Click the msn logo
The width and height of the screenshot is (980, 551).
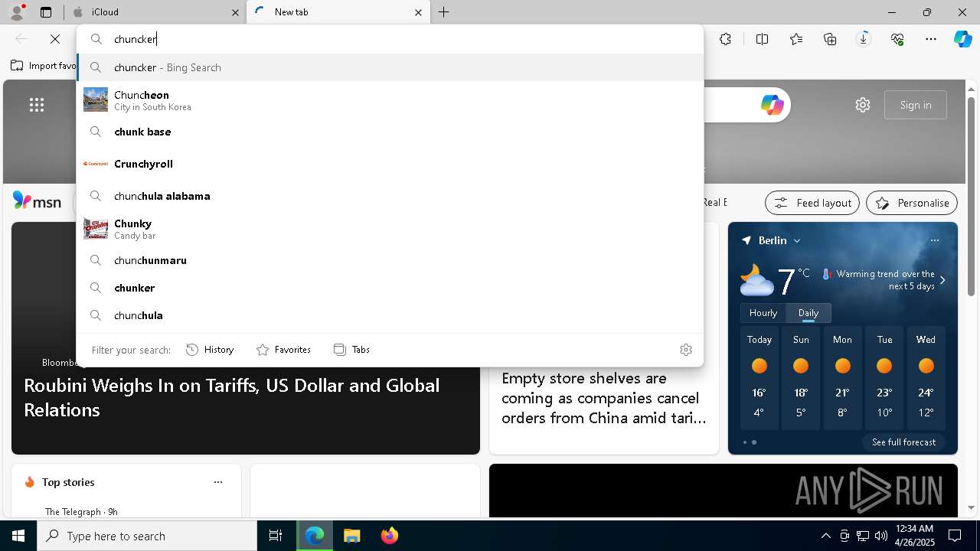[37, 201]
